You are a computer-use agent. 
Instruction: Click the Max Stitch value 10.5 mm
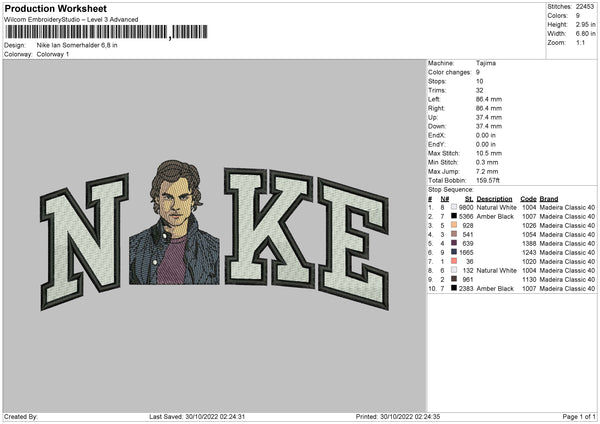(489, 153)
